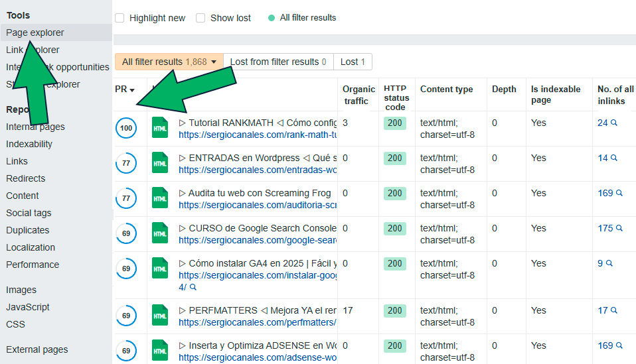Click magnifier icon beside 17 inlinks
This screenshot has height=364, width=636.
click(x=614, y=310)
